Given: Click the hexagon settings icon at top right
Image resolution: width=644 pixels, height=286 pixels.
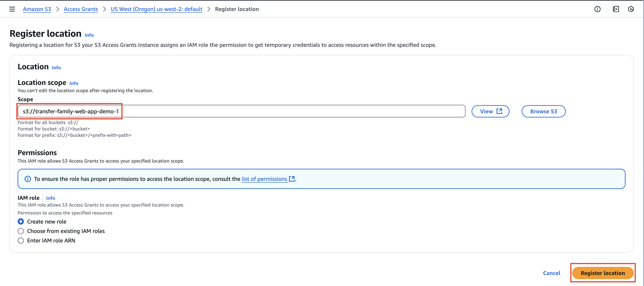Looking at the screenshot, I should (631, 9).
